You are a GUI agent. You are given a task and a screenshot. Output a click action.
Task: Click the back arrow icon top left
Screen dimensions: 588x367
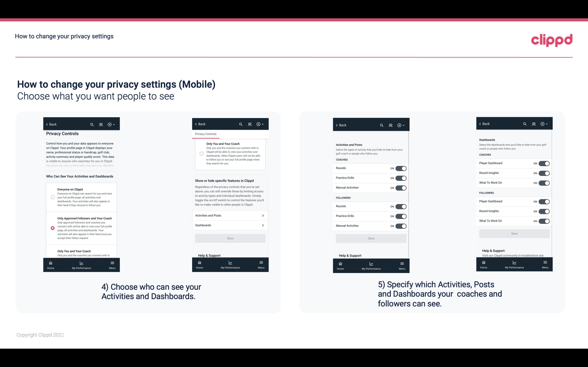[47, 124]
